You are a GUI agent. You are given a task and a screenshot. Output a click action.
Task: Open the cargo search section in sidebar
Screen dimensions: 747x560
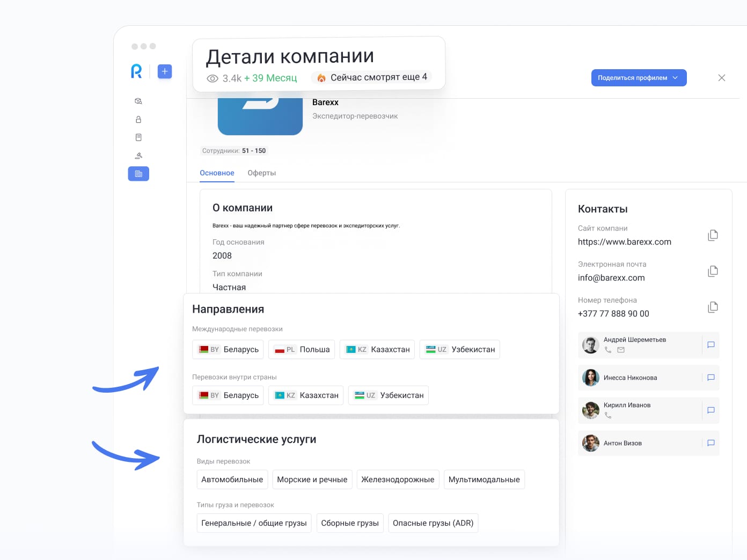(138, 101)
